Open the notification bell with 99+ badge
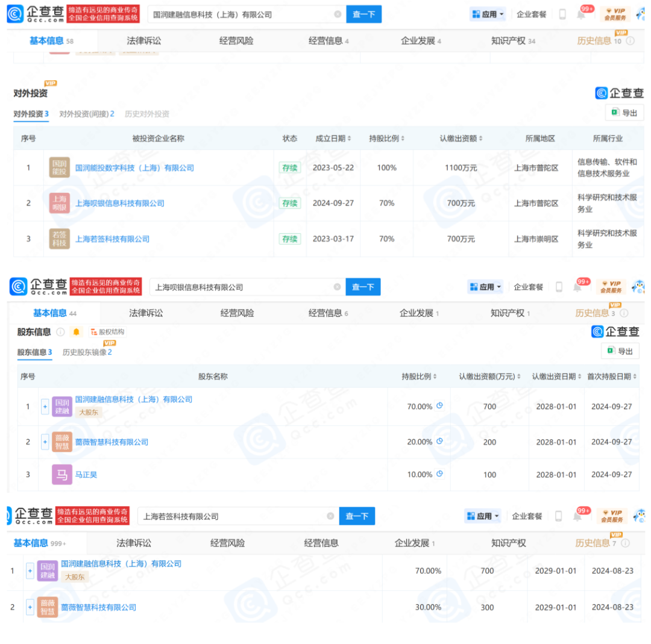651x644 pixels. point(581,14)
